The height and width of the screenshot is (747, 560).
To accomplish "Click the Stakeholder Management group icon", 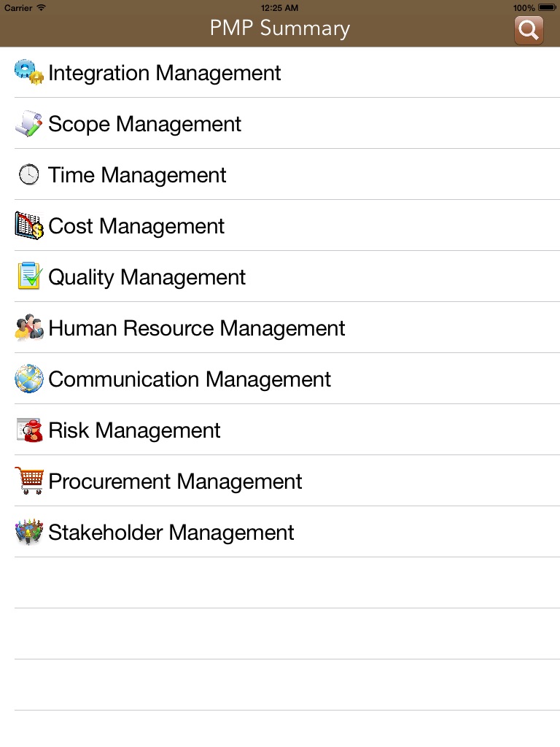I will (29, 533).
